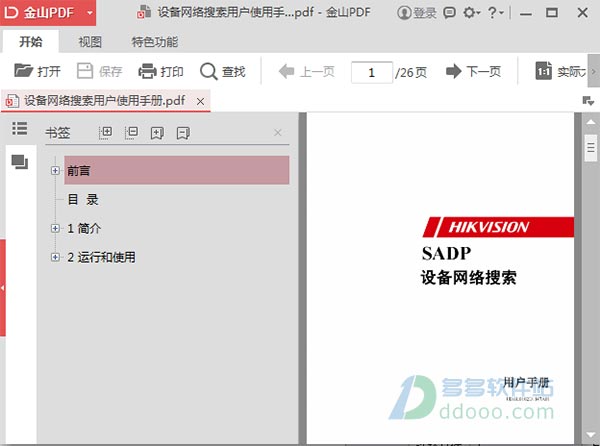Click the 打开 folder icon
600x446 pixels.
24,71
